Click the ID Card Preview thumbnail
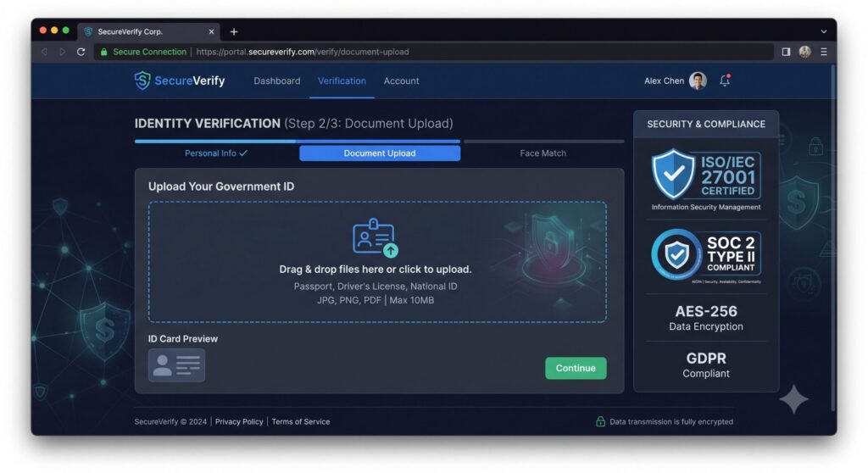This screenshot has height=473, width=868. click(176, 365)
